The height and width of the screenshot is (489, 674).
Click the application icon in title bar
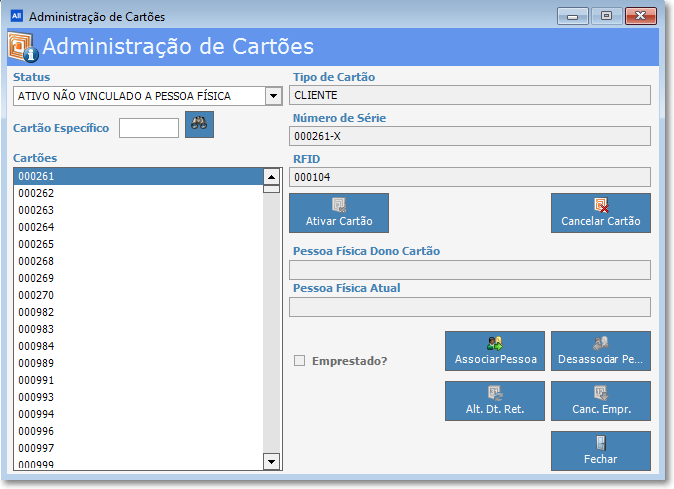click(15, 17)
